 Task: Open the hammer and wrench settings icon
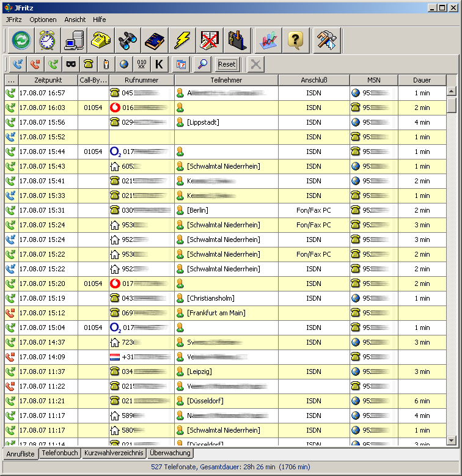pyautogui.click(x=326, y=40)
